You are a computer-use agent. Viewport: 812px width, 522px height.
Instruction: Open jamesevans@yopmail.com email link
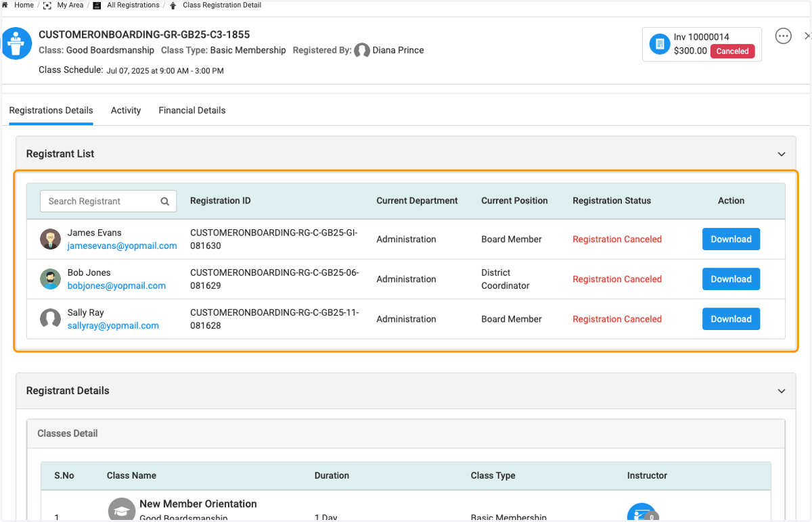(122, 246)
